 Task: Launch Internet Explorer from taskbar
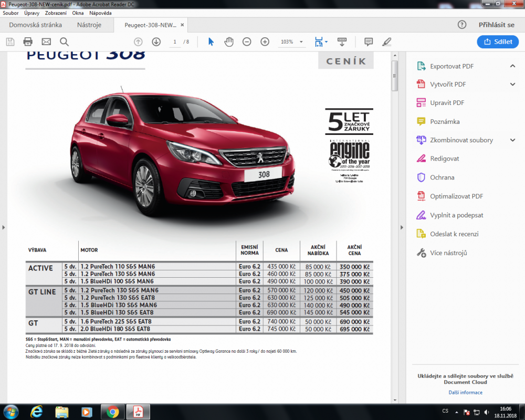tap(37, 412)
